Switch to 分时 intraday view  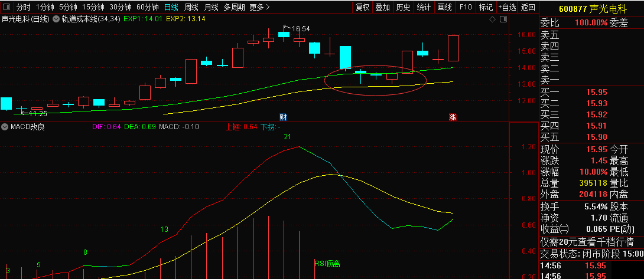23,7
